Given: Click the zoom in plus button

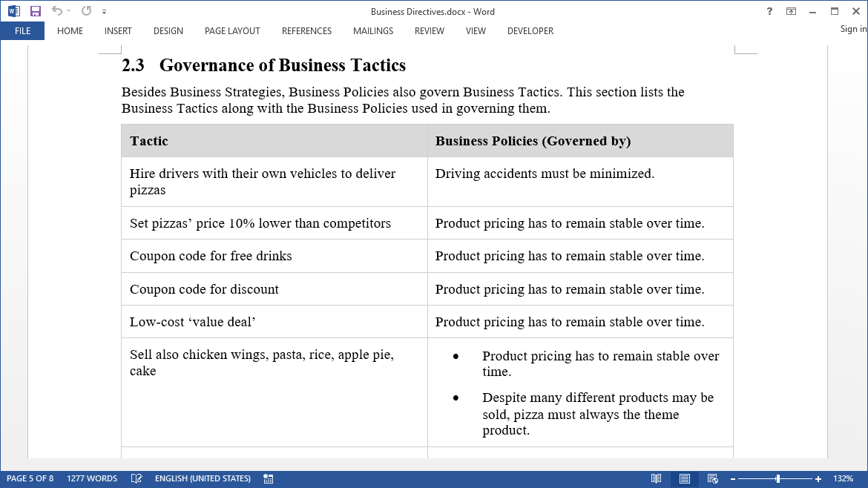Looking at the screenshot, I should tap(818, 479).
